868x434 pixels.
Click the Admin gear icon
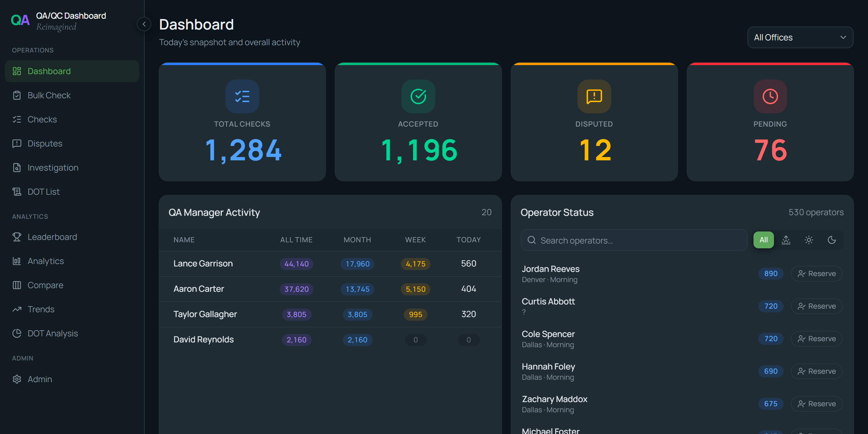coord(17,379)
